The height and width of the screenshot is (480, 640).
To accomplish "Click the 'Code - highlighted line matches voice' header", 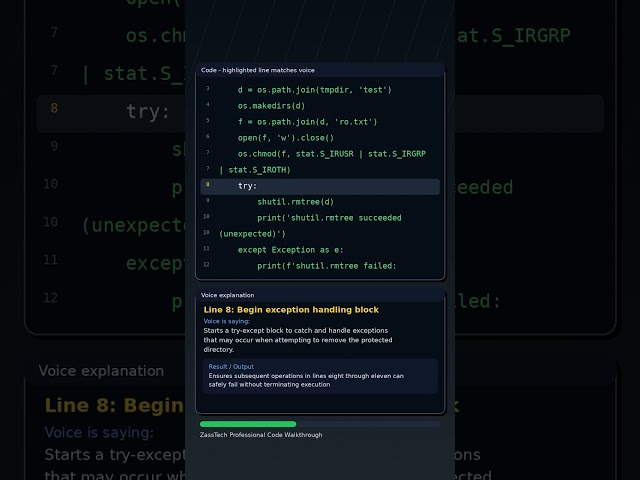I will pos(258,70).
